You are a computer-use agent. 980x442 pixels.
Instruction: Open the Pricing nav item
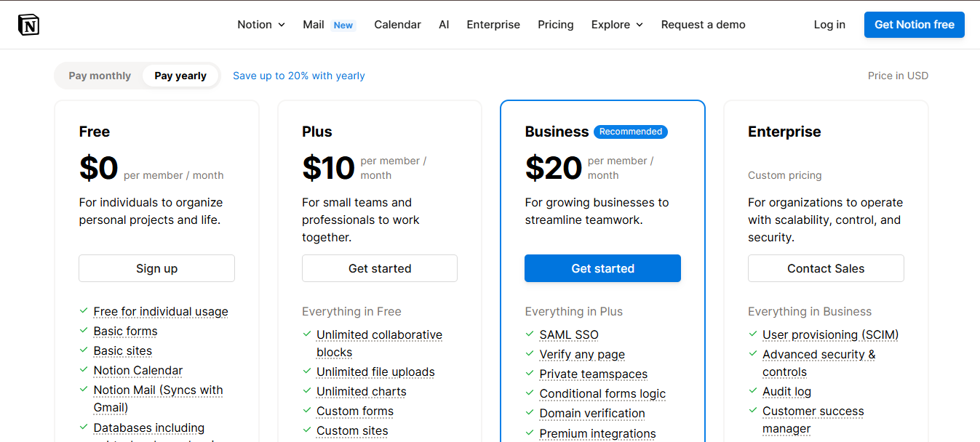556,25
